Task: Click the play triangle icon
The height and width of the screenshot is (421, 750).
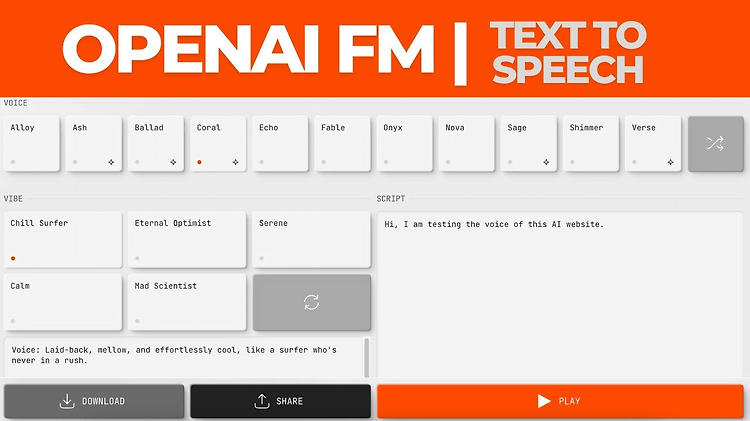Action: click(x=544, y=401)
